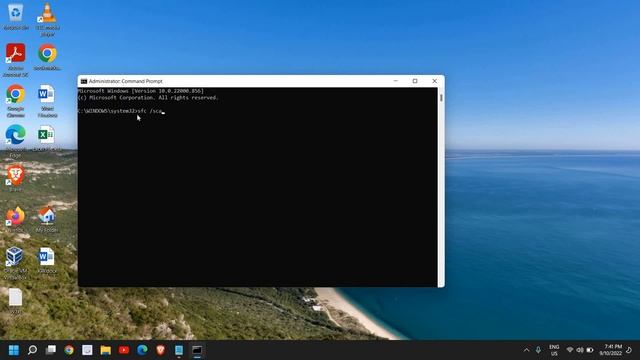
Task: Open the Oracle VM VirtualBox desktop shortcut
Action: [x=16, y=263]
